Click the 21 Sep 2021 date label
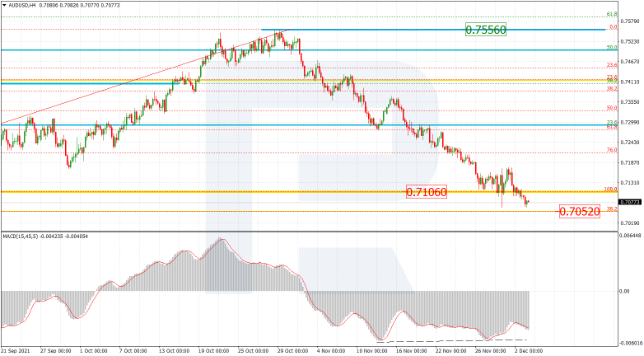 (x=14, y=351)
